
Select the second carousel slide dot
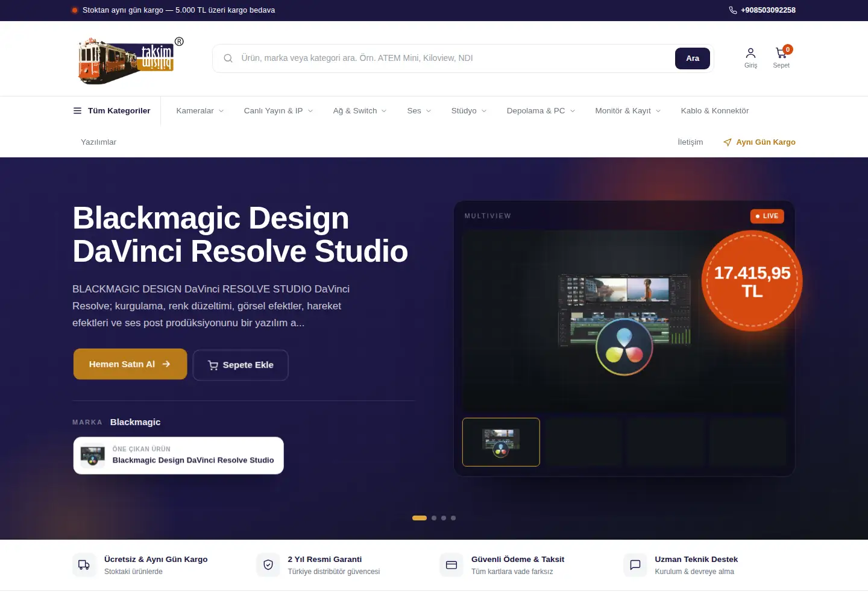(434, 518)
